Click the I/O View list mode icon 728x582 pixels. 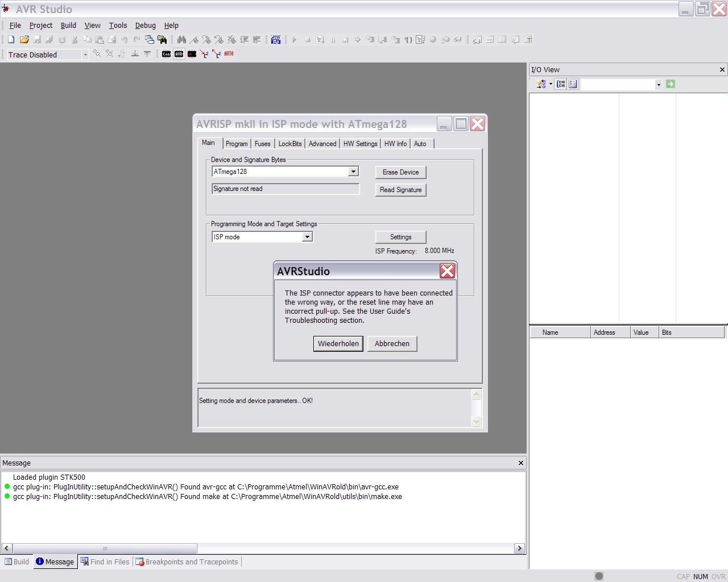tap(573, 84)
